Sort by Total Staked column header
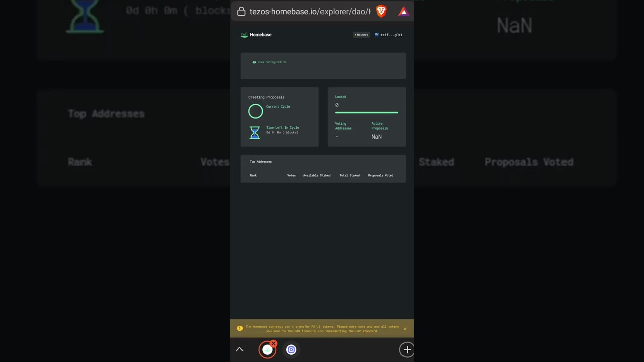The image size is (644, 362). (350, 175)
